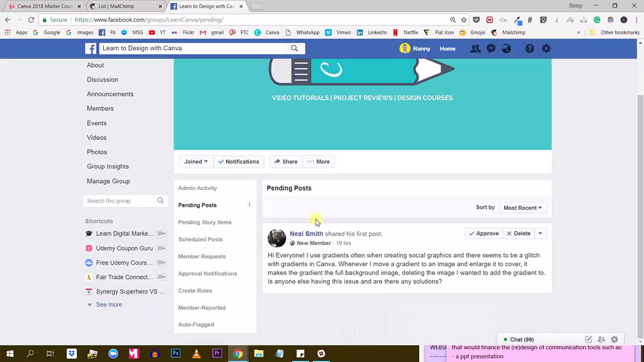
Task: Open Photoshop from the taskbar
Action: click(x=176, y=353)
